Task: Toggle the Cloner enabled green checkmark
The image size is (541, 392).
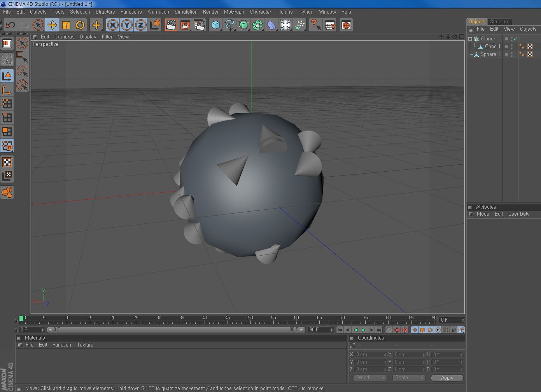Action: [x=515, y=38]
